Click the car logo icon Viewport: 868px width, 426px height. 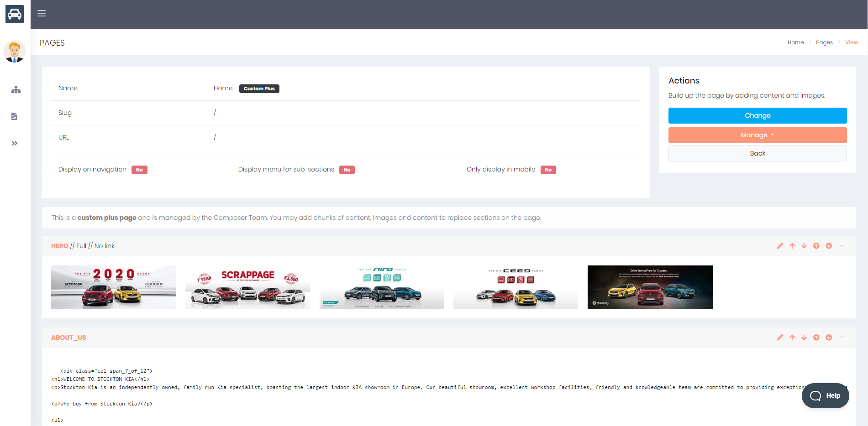15,14
